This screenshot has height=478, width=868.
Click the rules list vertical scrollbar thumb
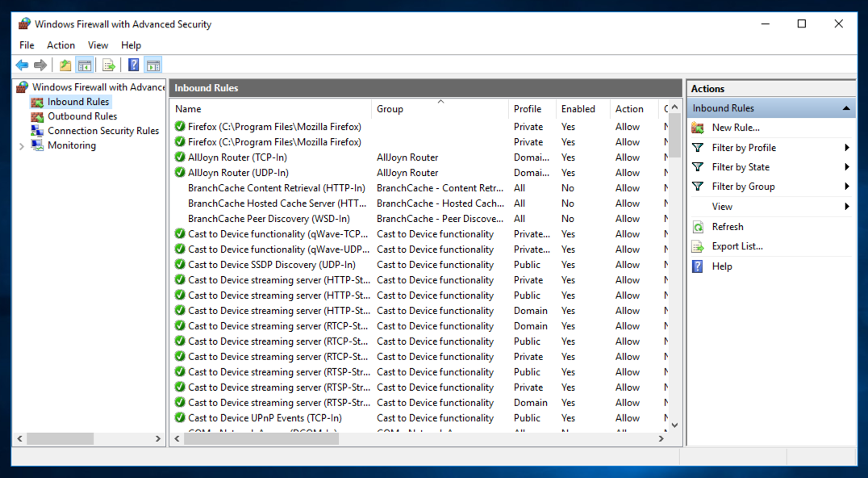(x=674, y=136)
